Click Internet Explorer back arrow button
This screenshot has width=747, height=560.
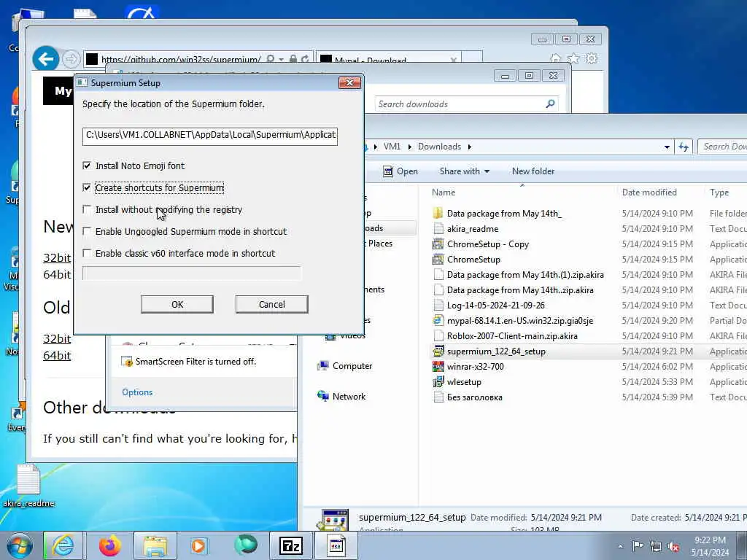[46, 59]
